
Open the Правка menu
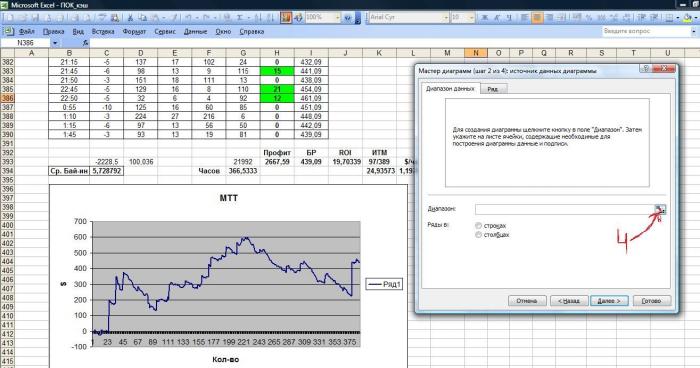tap(54, 32)
